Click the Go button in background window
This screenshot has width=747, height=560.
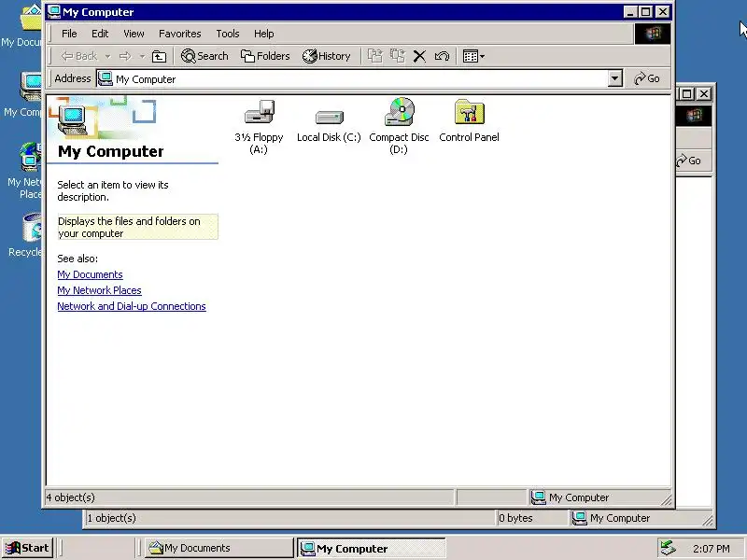coord(689,161)
